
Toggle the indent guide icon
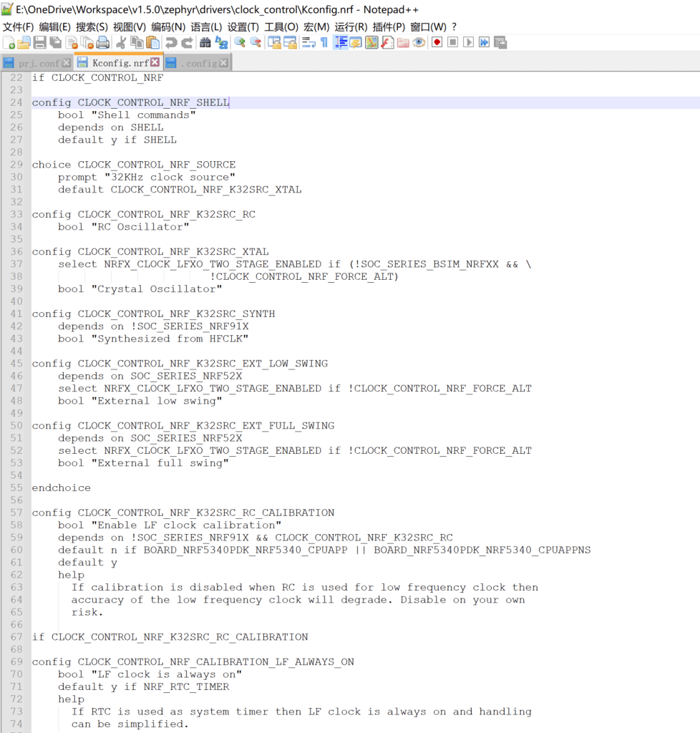341,43
